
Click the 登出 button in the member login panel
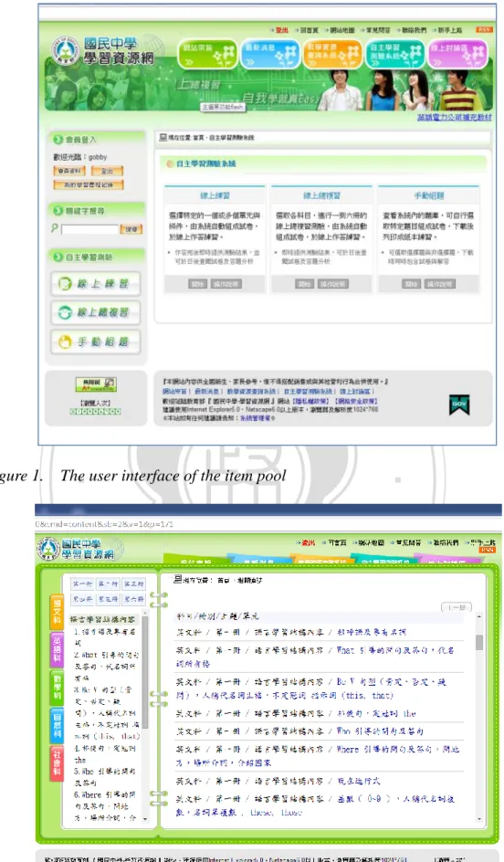(x=107, y=171)
